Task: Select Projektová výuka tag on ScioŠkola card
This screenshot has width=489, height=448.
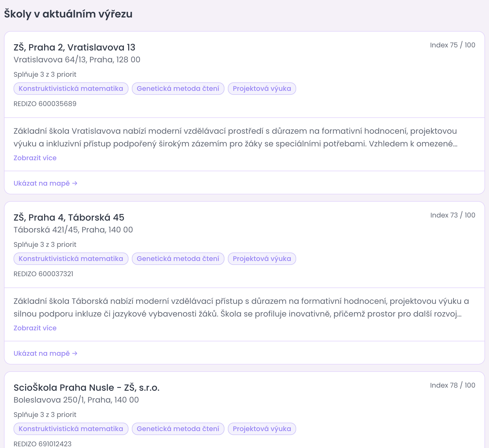Action: tap(262, 429)
